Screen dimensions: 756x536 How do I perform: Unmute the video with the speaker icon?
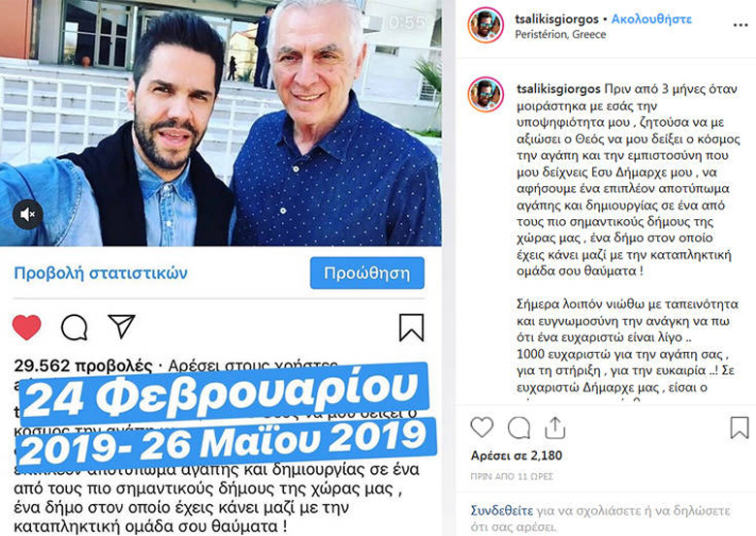point(27,214)
